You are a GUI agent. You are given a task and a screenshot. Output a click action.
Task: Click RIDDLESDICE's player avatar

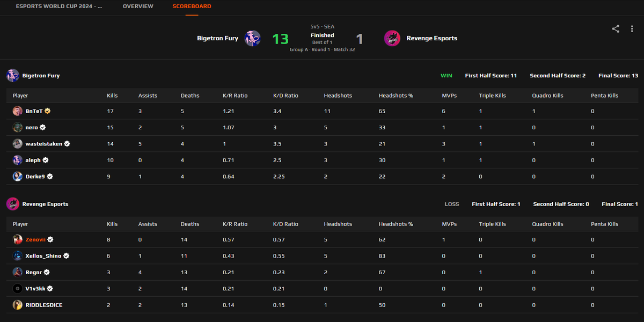(16, 305)
